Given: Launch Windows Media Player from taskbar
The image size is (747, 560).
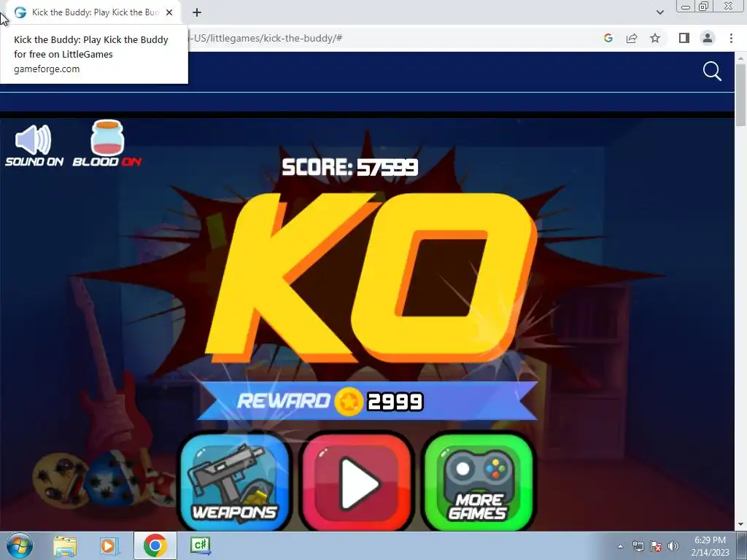Looking at the screenshot, I should pyautogui.click(x=109, y=545).
